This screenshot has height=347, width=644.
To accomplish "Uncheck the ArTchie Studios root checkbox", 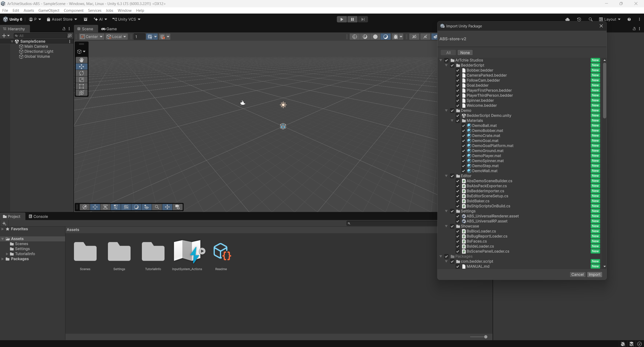I will coord(447,60).
